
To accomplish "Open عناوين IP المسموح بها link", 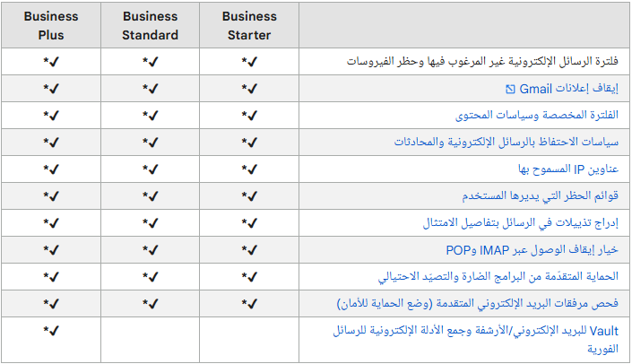I will click(568, 169).
